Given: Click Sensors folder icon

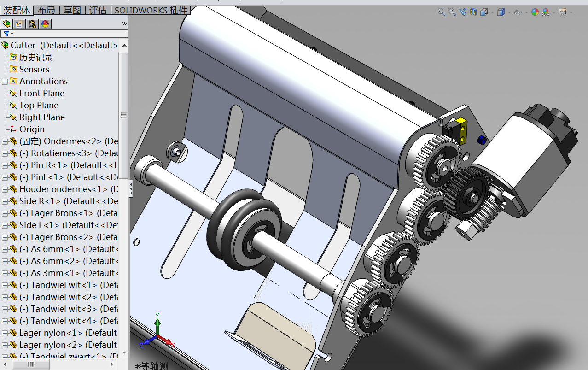Looking at the screenshot, I should pos(13,69).
